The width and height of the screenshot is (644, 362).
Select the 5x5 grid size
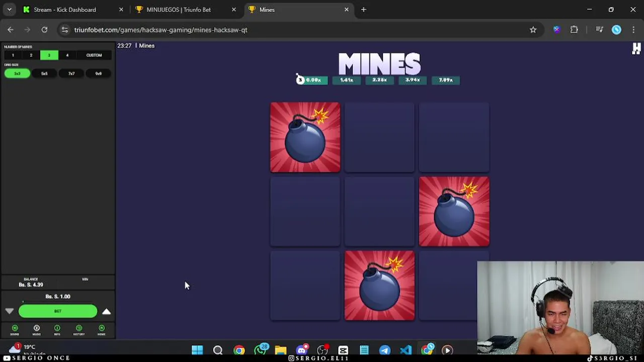(x=44, y=73)
